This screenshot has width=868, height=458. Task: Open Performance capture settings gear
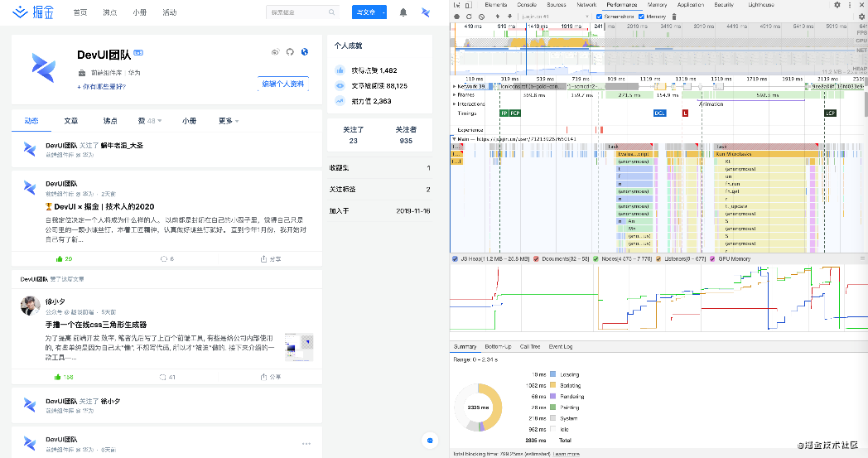pos(861,17)
